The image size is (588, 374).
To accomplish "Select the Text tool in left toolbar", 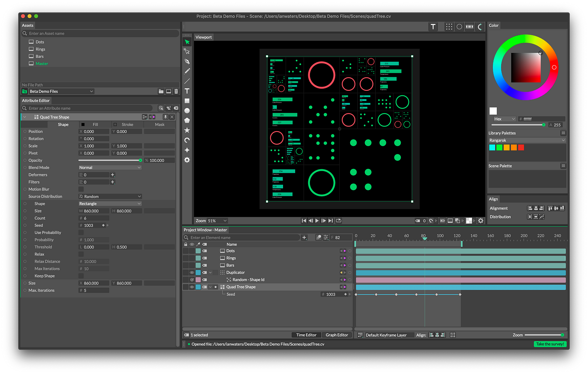I will 187,91.
